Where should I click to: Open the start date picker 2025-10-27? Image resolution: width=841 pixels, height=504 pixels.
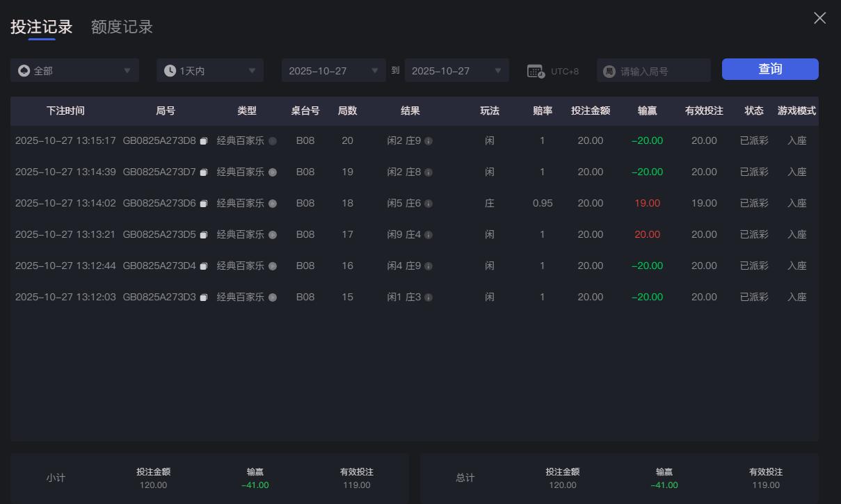(x=333, y=70)
